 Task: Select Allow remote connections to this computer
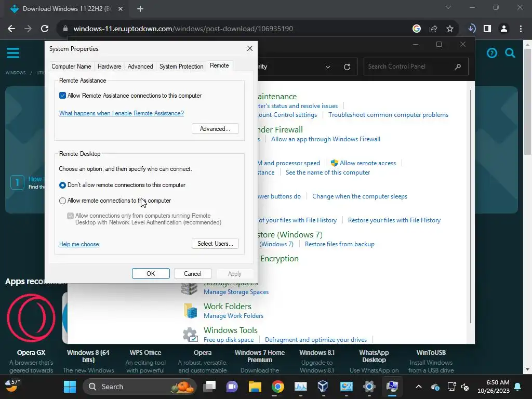[62, 201]
